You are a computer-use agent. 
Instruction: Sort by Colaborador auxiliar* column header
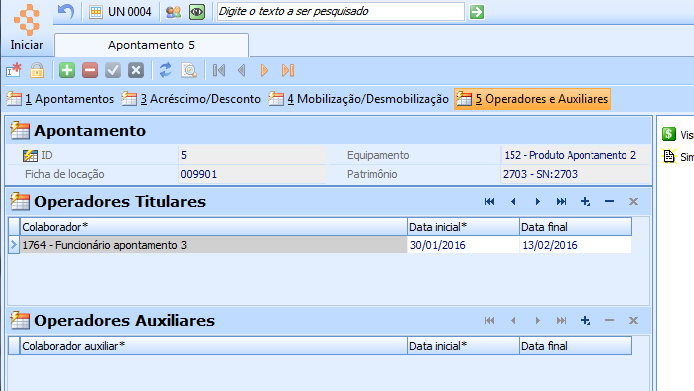coord(213,346)
